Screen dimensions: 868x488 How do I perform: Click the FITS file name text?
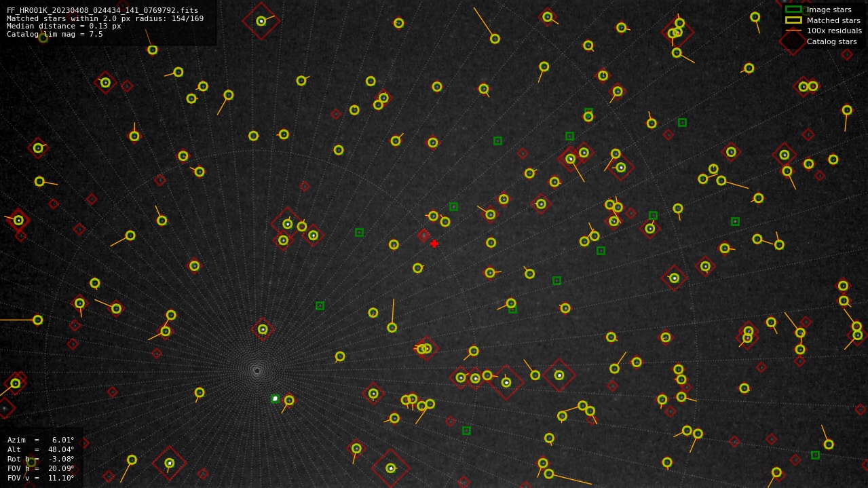[102, 11]
